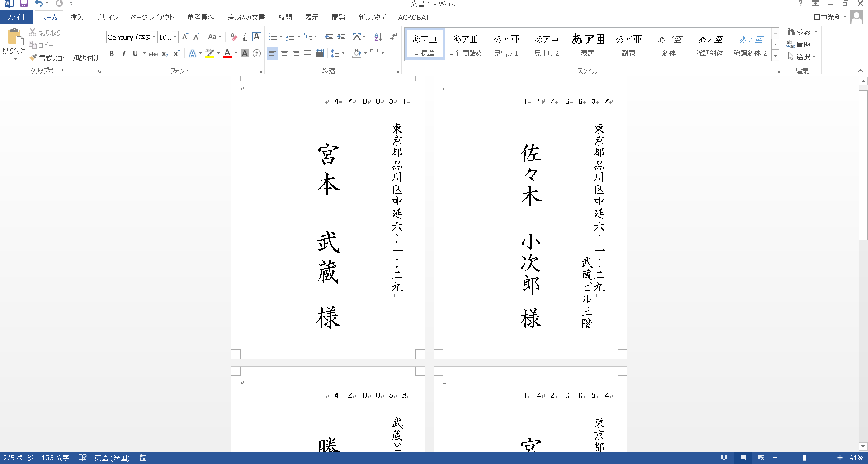Click 置換 (Replace) button

pos(798,44)
